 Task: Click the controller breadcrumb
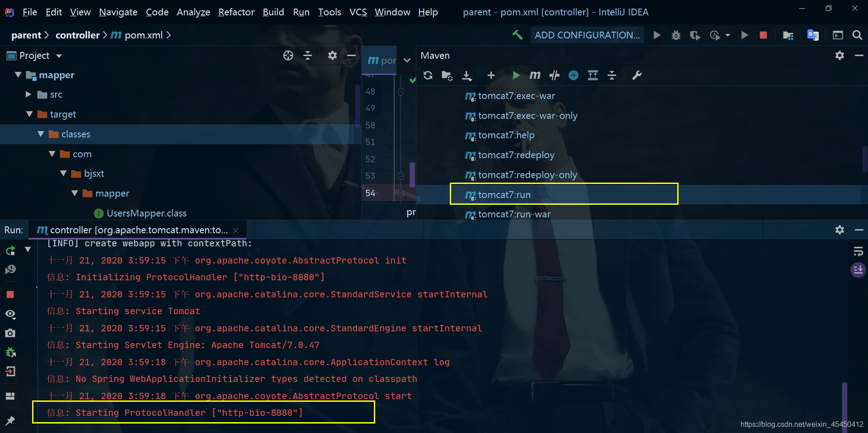[77, 35]
